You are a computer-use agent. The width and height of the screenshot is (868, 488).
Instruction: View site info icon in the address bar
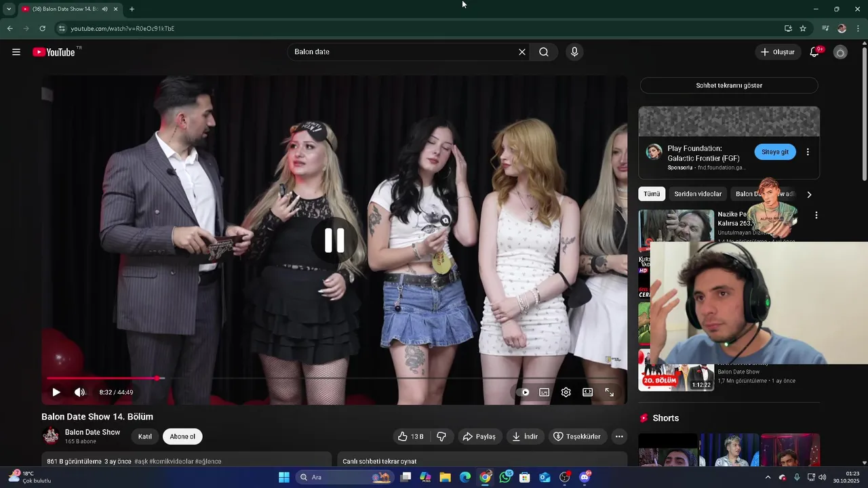point(62,28)
